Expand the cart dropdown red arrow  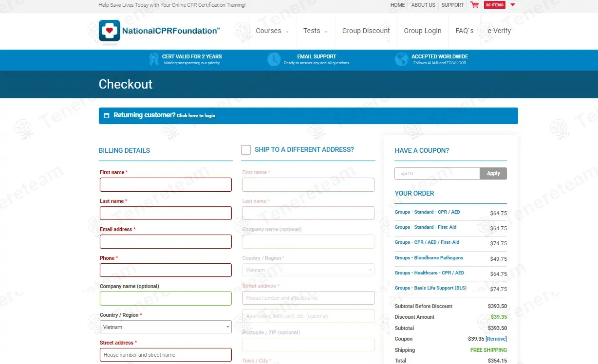click(x=513, y=5)
